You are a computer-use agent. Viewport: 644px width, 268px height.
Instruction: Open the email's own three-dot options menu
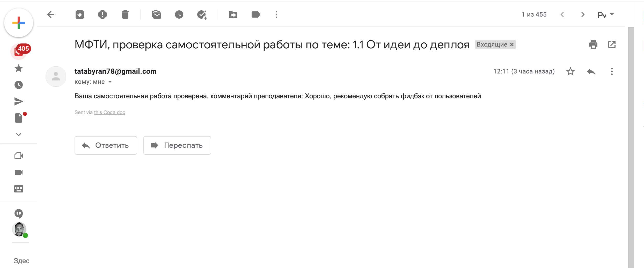[612, 71]
